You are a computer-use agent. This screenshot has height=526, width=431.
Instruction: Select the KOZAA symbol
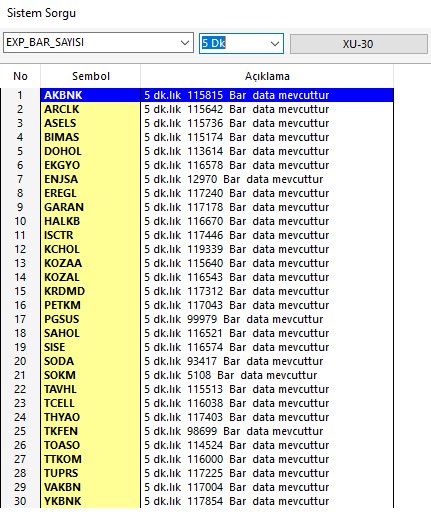pyautogui.click(x=63, y=263)
